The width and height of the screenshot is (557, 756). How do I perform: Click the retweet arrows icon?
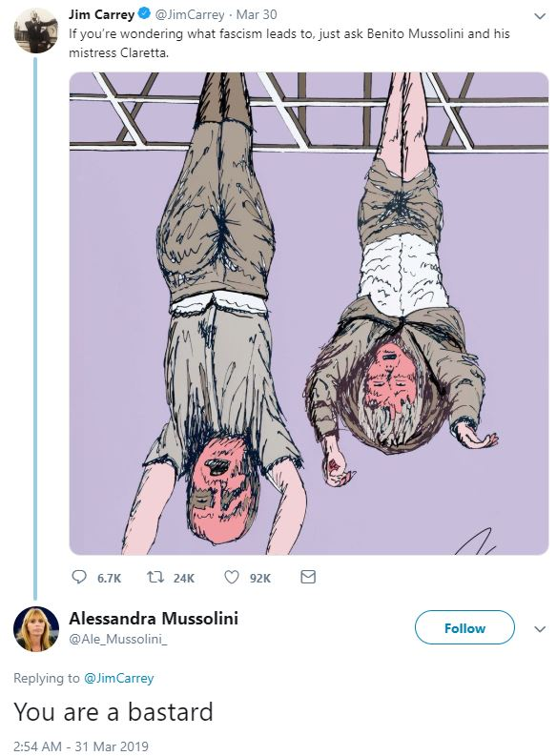tap(155, 577)
